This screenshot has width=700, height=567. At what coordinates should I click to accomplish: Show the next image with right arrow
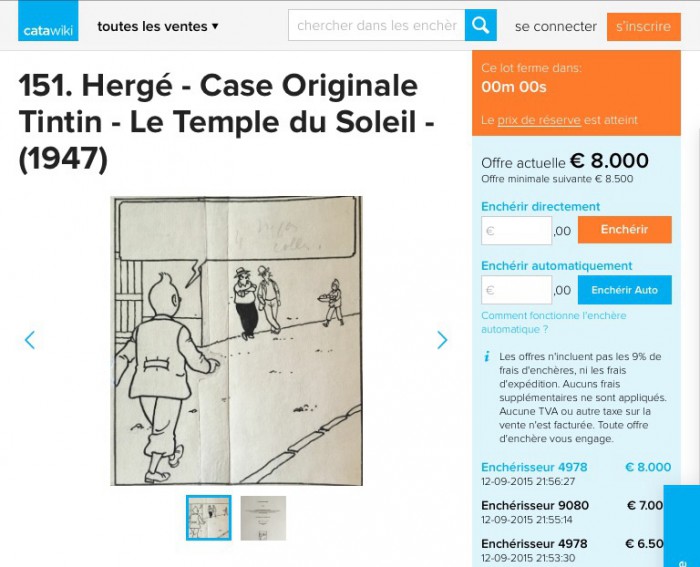tap(442, 340)
